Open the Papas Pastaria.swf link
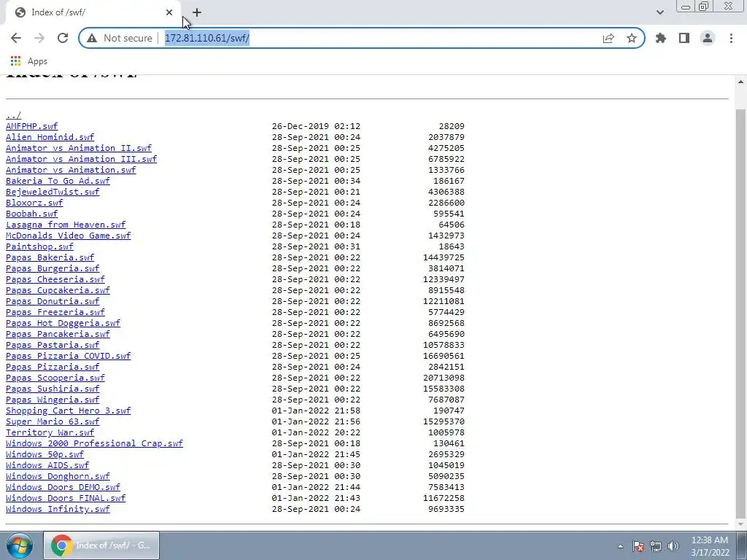Viewport: 747px width, 560px height. (53, 345)
